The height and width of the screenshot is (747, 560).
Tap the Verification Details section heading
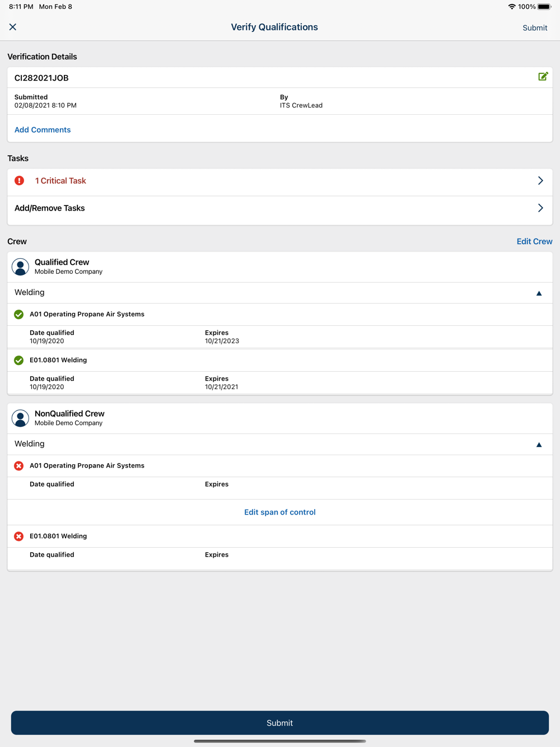(x=42, y=57)
